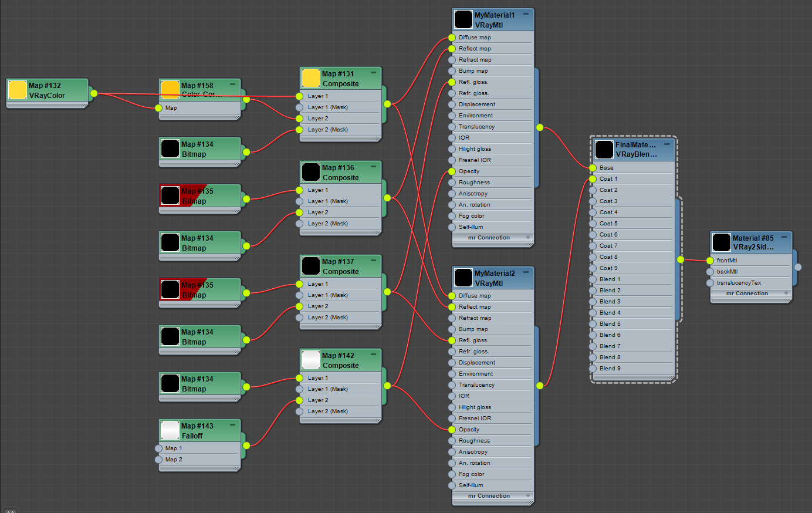The image size is (812, 513).
Task: Click the preview icon on the FinalMaterial VRayBlend node
Action: [604, 150]
